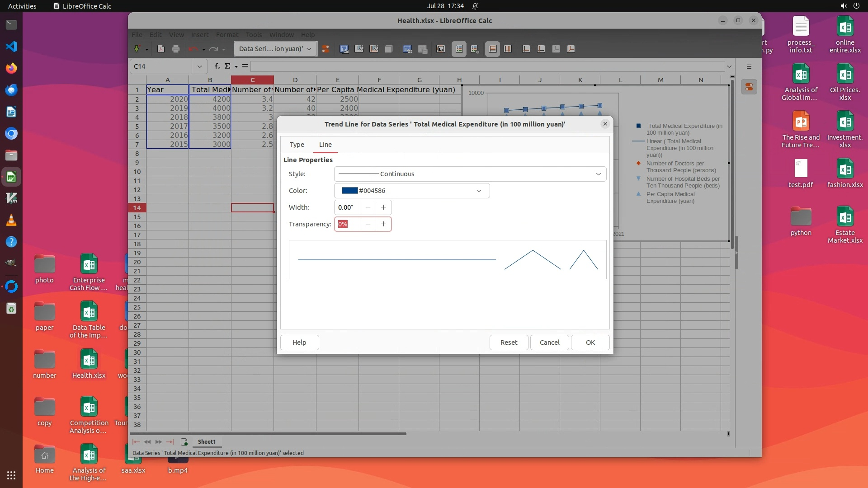868x488 pixels.
Task: Toggle the Vertical Grids toolbar button
Action: [508, 49]
